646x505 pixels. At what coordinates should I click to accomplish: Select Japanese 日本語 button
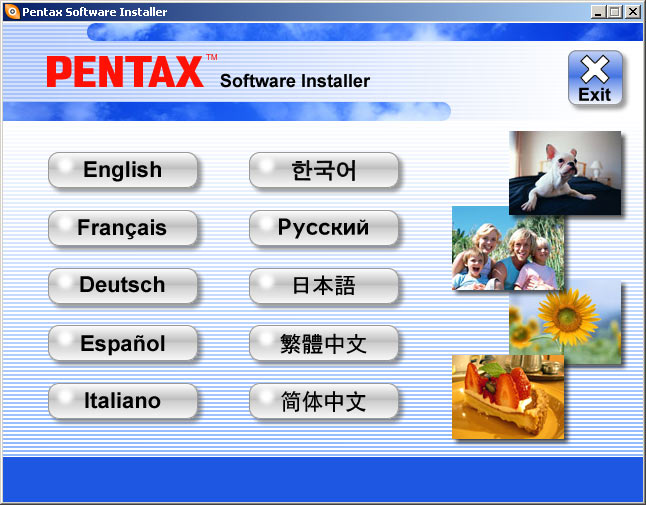tap(324, 285)
